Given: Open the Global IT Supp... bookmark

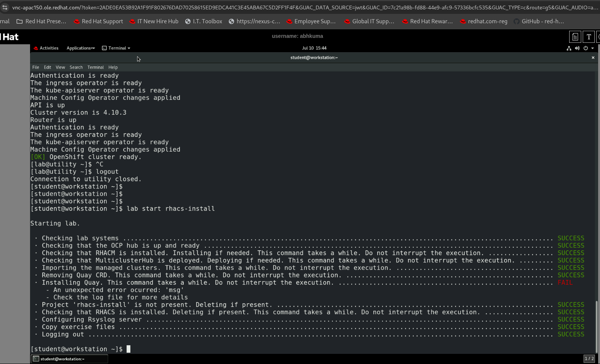Looking at the screenshot, I should tap(369, 21).
